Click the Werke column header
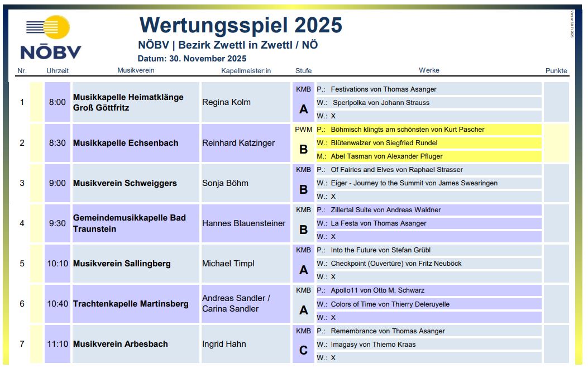The width and height of the screenshot is (588, 368). tap(429, 70)
